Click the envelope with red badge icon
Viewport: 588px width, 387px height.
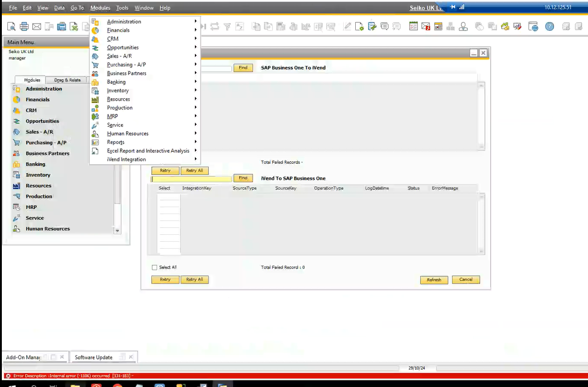pyautogui.click(x=426, y=27)
